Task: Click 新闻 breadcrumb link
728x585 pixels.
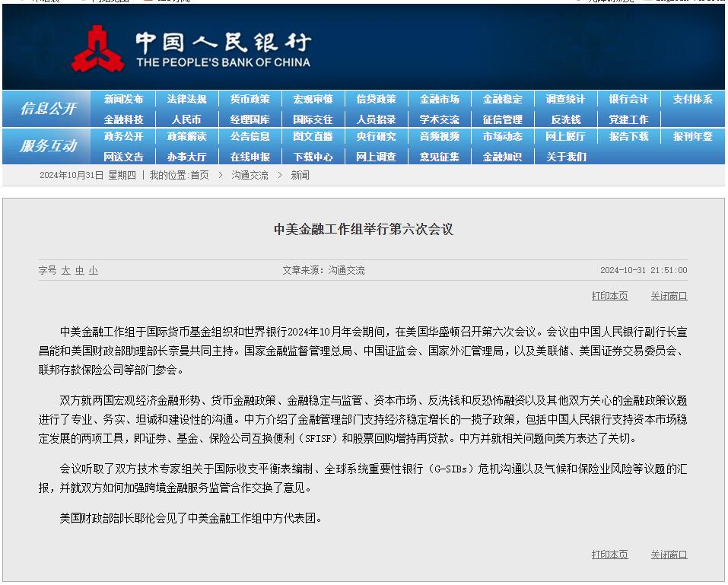Action: pyautogui.click(x=300, y=176)
